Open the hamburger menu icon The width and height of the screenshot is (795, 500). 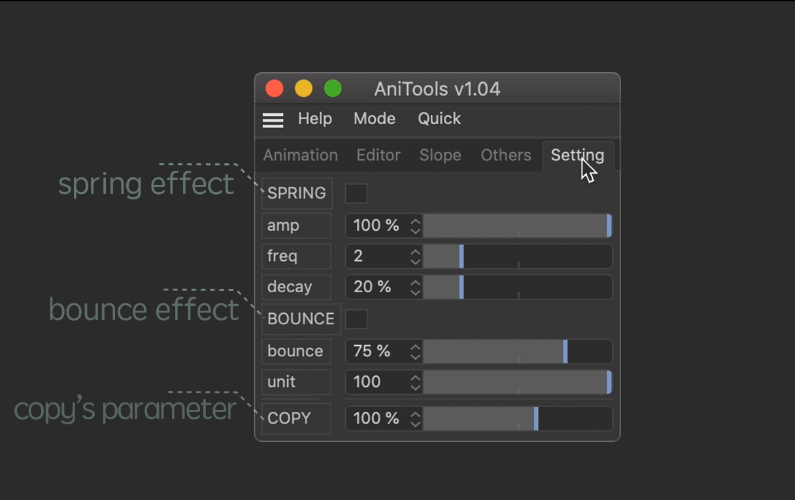point(273,120)
